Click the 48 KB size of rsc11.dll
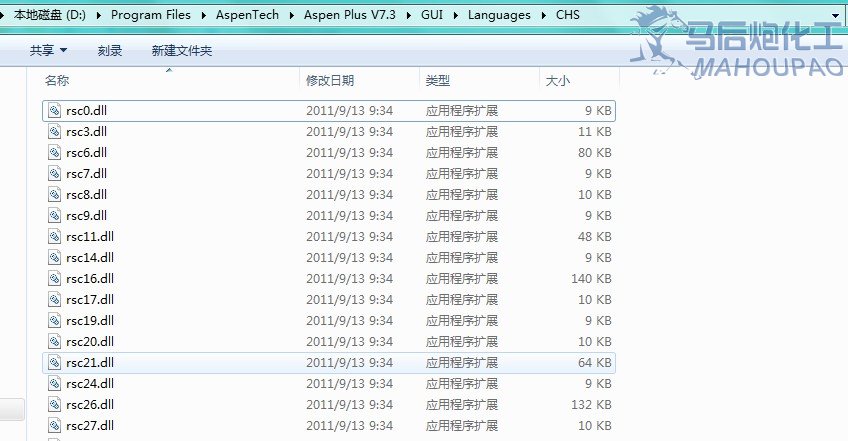848x441 pixels. 594,236
